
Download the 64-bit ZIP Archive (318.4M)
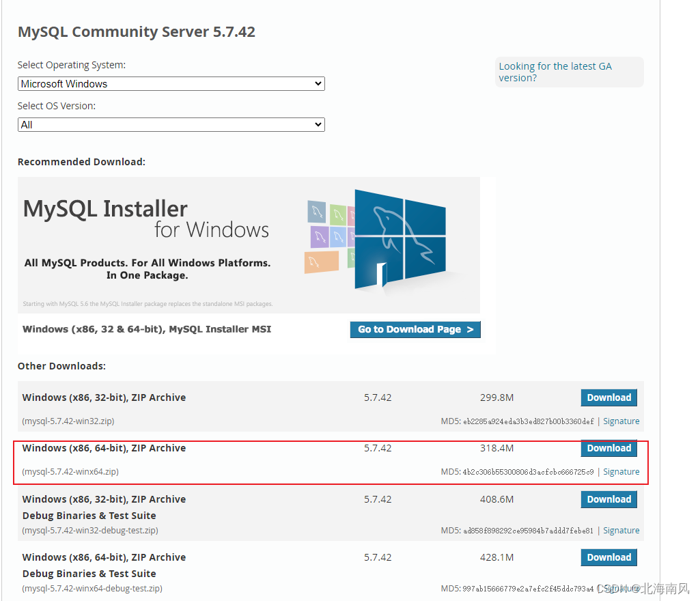pyautogui.click(x=608, y=448)
